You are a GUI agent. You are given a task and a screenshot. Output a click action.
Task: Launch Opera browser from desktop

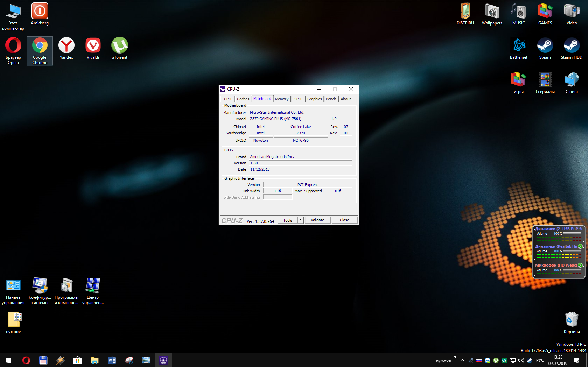tap(13, 51)
